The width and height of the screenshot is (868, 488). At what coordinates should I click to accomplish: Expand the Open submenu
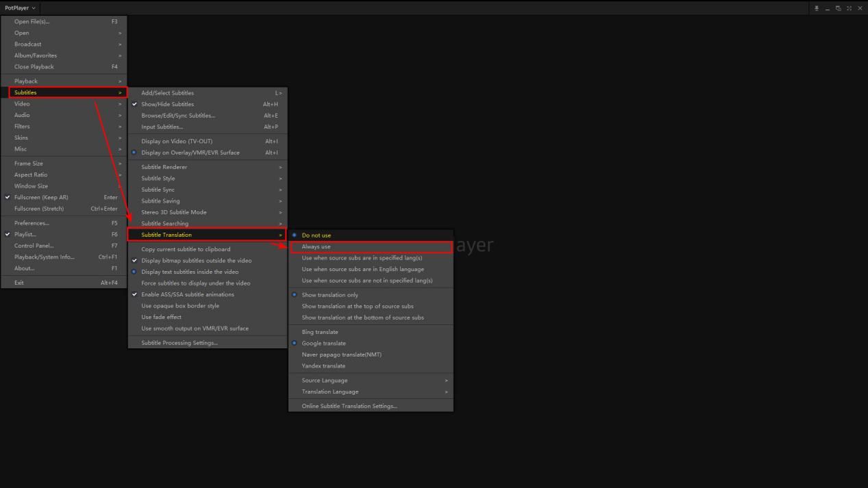click(x=64, y=33)
